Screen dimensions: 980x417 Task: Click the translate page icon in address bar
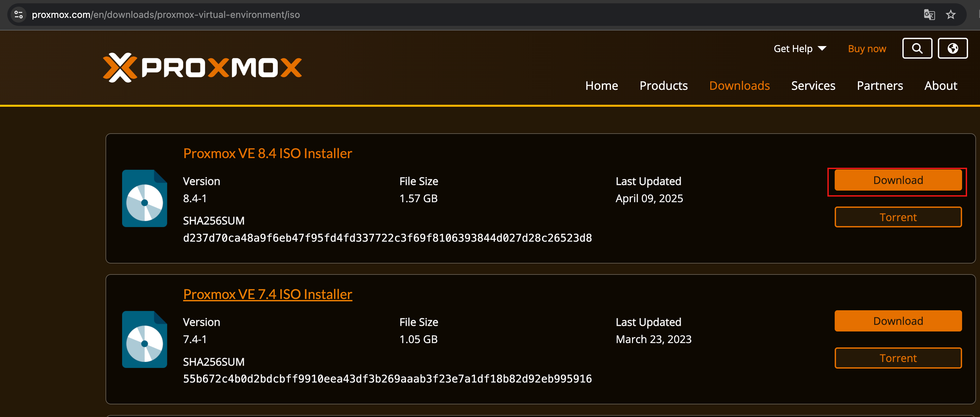(929, 15)
